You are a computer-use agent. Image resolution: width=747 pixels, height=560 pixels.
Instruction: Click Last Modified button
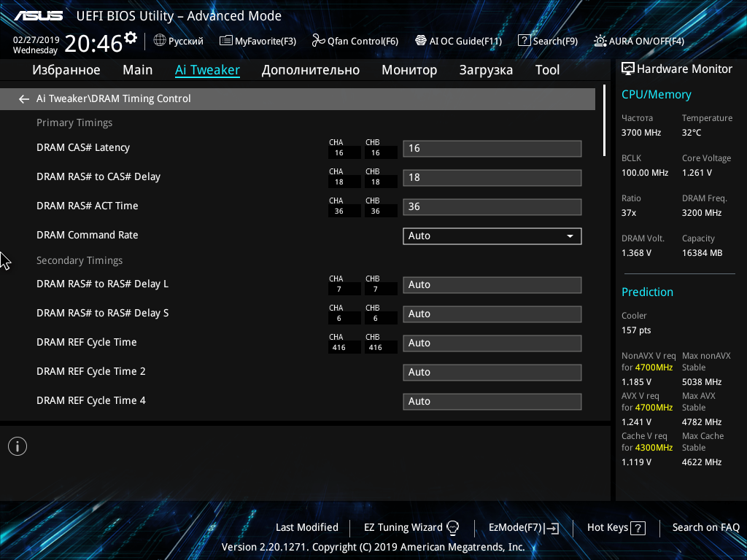[307, 528]
